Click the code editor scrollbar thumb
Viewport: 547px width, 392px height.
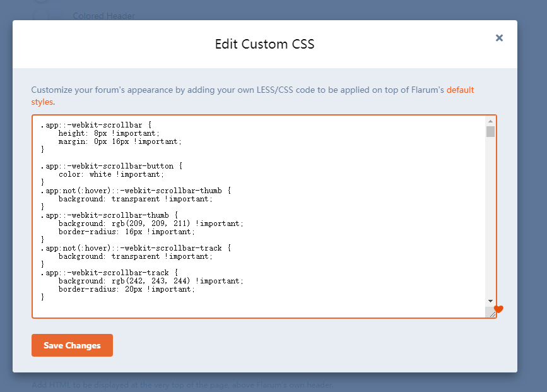[490, 131]
